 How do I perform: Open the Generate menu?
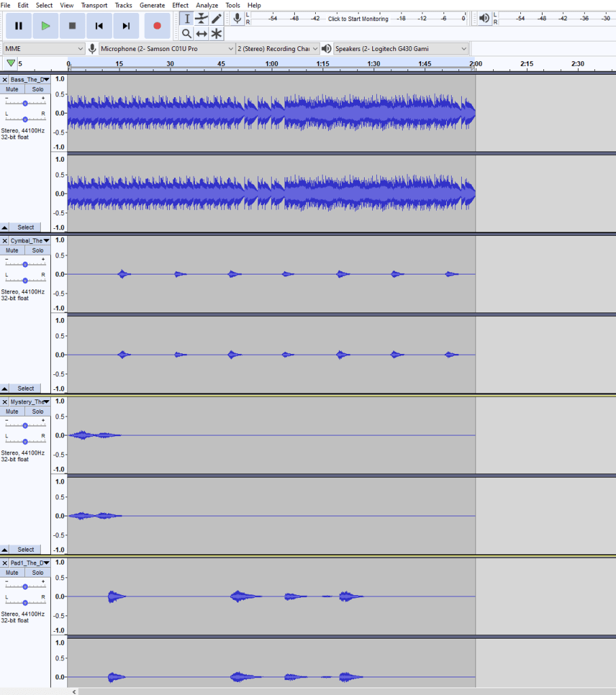152,5
